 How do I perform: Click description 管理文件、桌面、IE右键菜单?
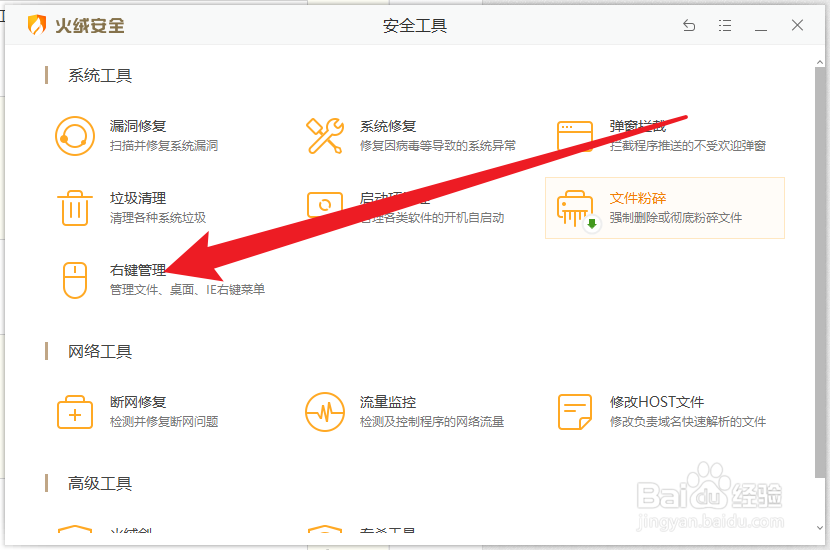pyautogui.click(x=187, y=290)
